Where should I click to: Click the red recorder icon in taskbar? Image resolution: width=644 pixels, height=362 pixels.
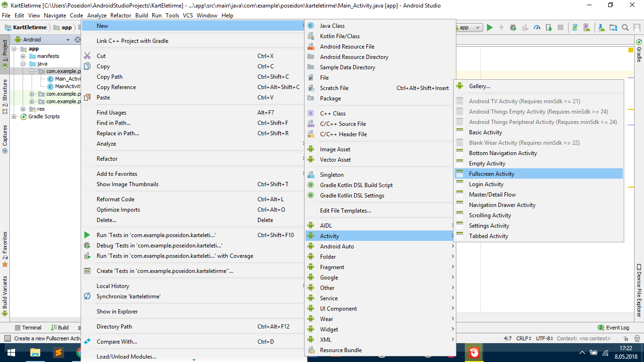[x=474, y=353]
